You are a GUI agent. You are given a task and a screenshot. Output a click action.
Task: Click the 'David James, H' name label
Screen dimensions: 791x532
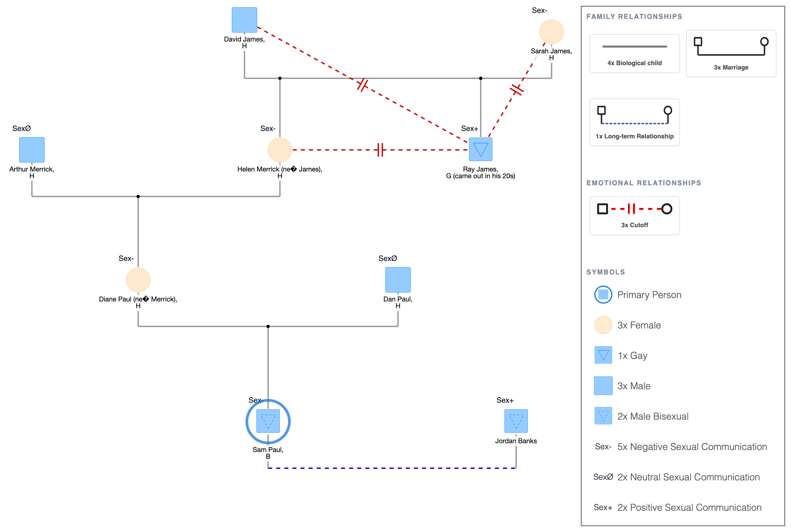[x=244, y=43]
